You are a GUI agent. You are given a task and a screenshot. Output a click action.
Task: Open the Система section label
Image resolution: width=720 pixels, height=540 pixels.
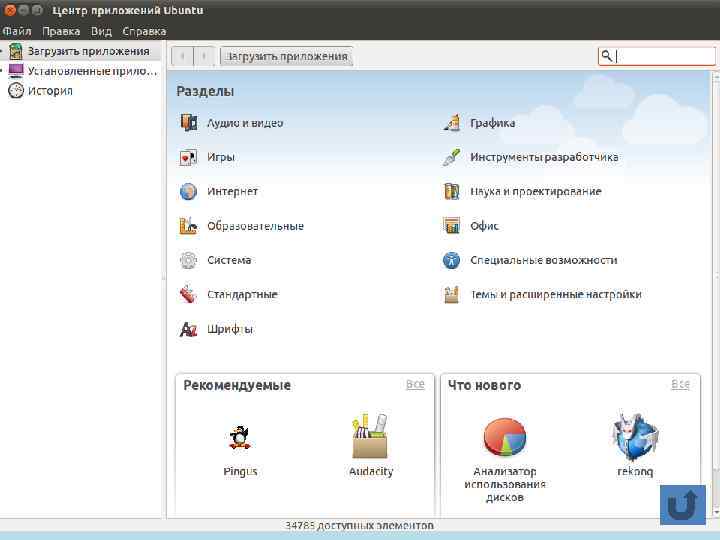(229, 260)
